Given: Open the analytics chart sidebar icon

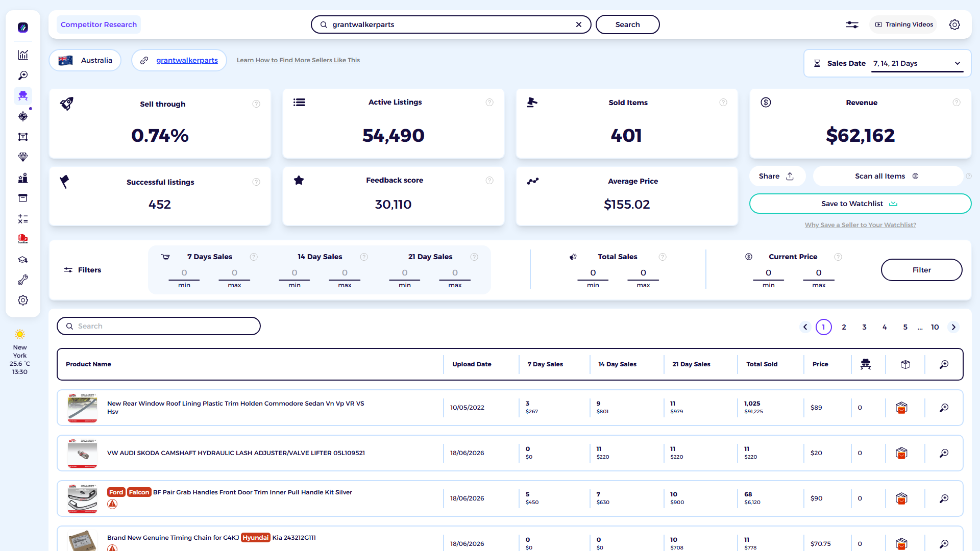Looking at the screenshot, I should click(x=23, y=55).
